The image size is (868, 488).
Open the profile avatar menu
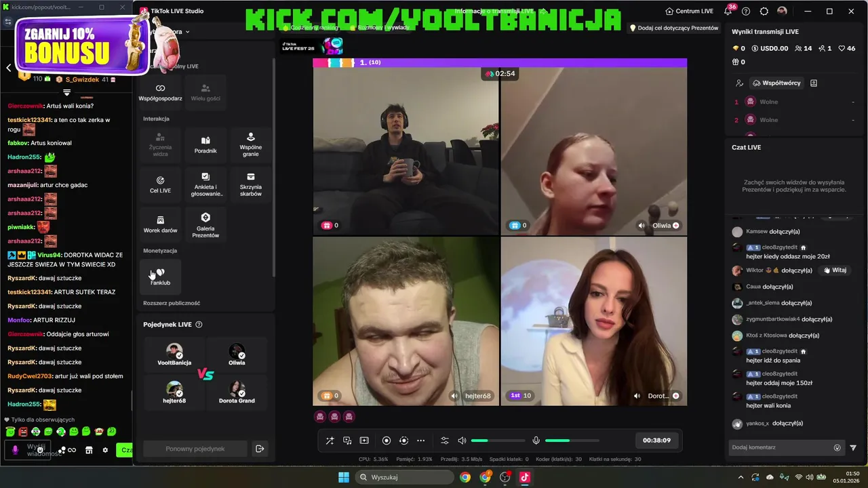pyautogui.click(x=782, y=12)
